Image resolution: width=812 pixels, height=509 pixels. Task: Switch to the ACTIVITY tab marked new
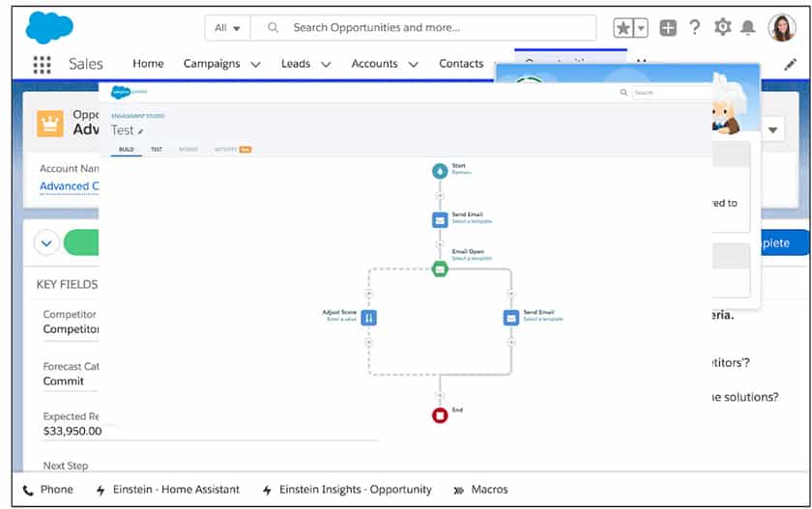click(x=233, y=150)
